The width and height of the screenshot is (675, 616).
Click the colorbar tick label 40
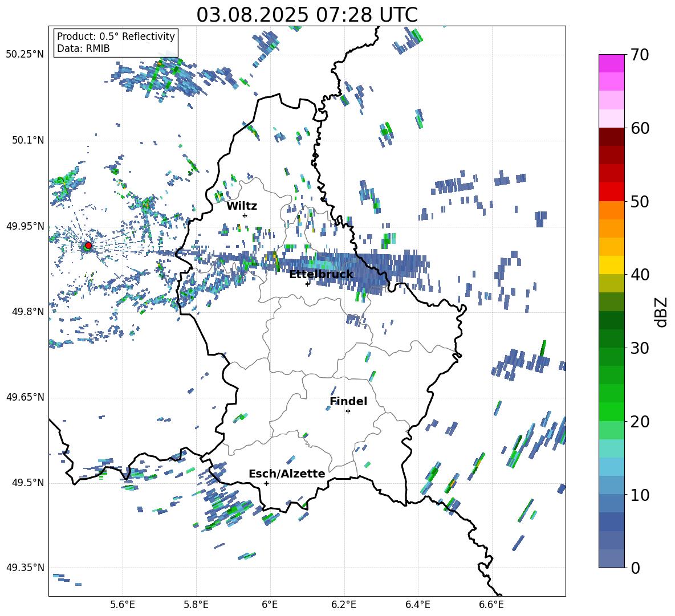[x=639, y=275]
